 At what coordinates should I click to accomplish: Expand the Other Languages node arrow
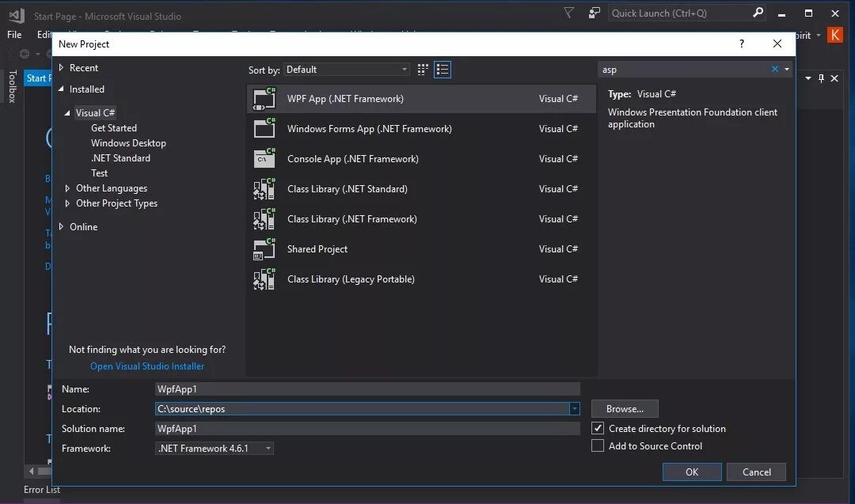tap(67, 188)
